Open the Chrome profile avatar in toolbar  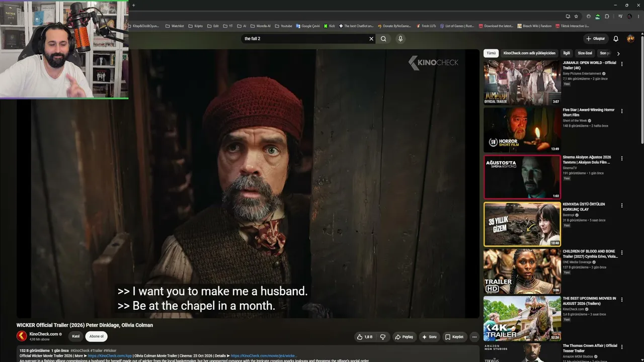click(x=629, y=16)
